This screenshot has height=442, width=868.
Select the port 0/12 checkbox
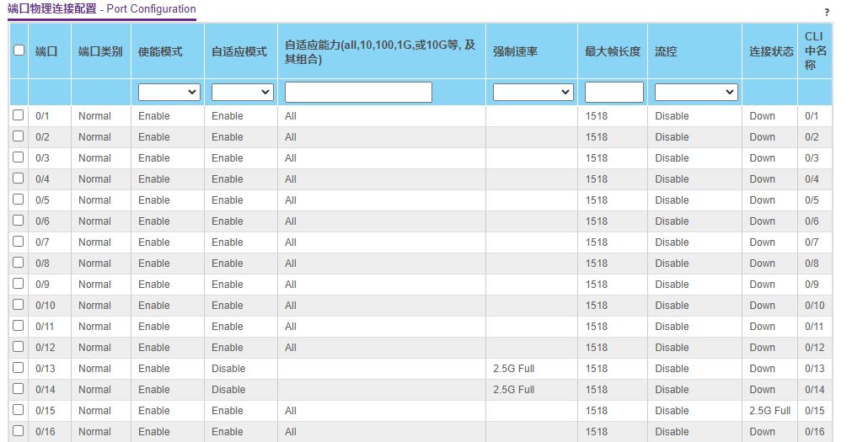(19, 346)
